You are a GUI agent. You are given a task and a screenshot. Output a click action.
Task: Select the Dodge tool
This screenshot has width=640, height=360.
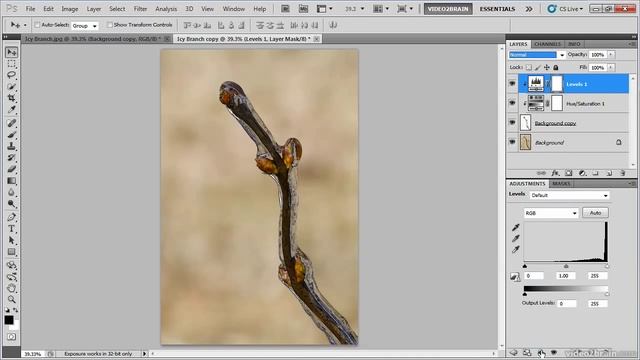tap(11, 203)
